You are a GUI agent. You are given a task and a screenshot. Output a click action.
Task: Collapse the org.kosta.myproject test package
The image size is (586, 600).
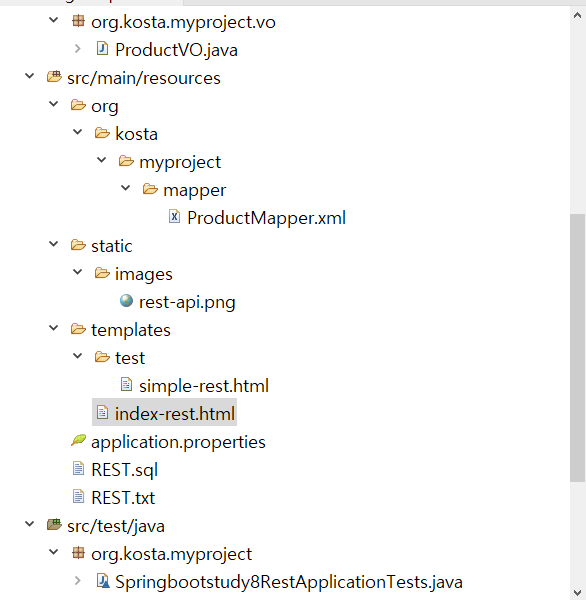point(54,552)
